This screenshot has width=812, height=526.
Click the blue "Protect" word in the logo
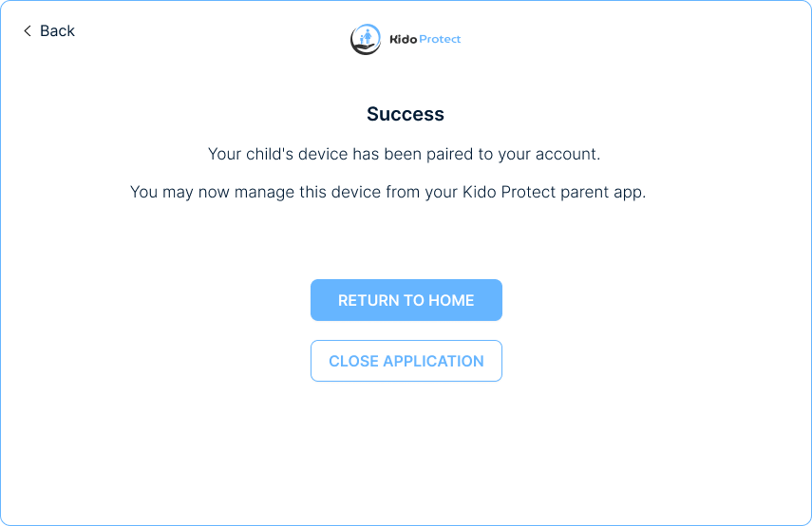(440, 40)
